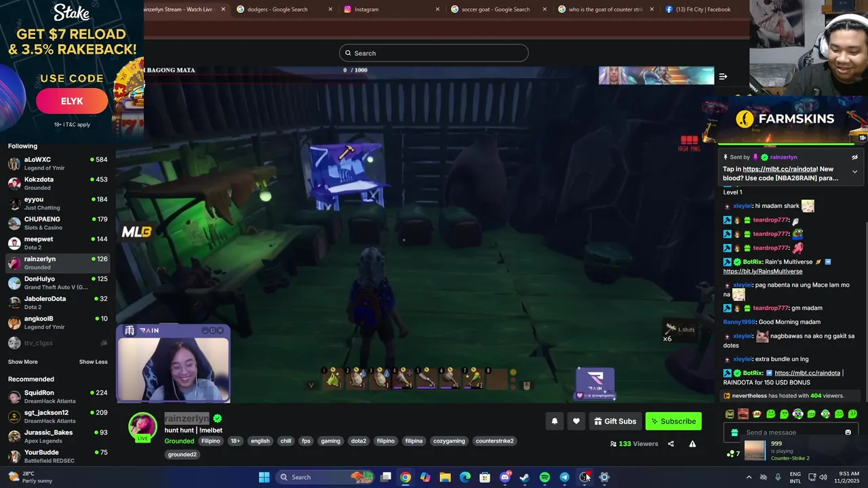Viewport: 868px width, 488px height.
Task: Switch to goat of counter strike tab
Action: (606, 9)
